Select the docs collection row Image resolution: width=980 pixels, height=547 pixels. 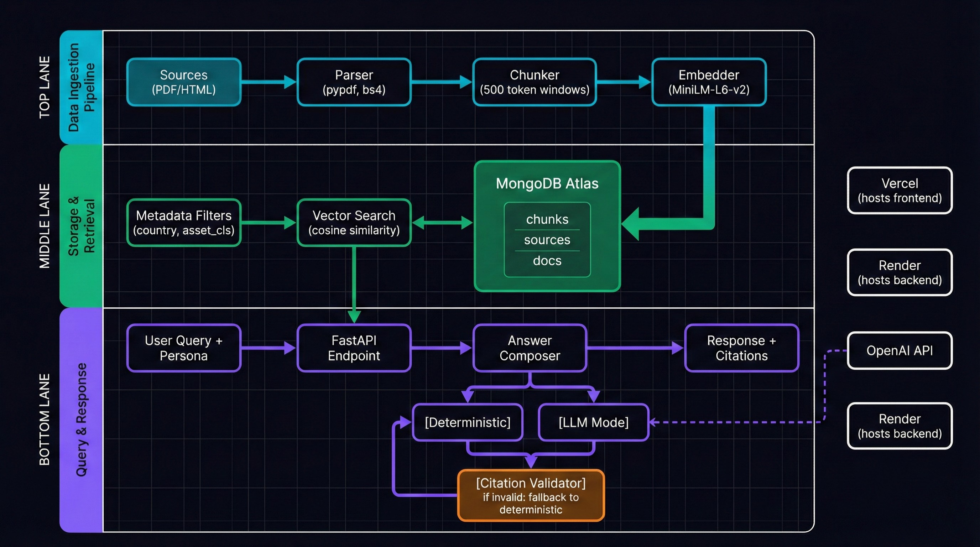[x=547, y=261]
